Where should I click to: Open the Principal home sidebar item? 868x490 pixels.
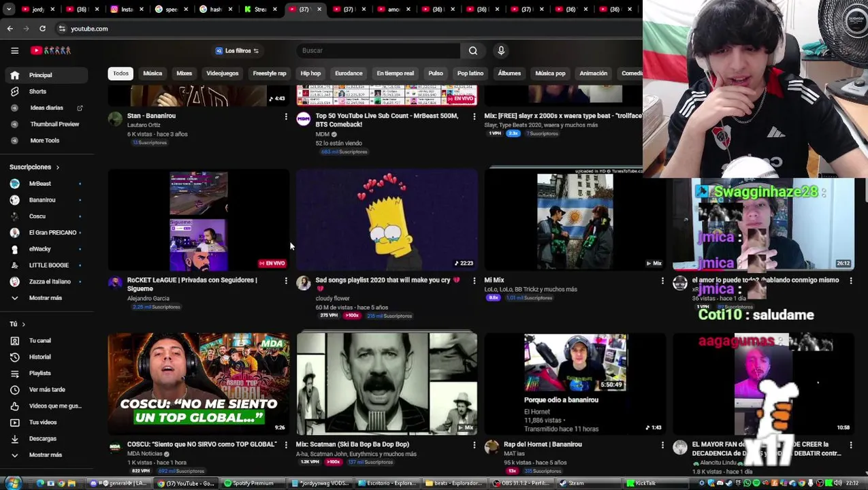coord(46,75)
